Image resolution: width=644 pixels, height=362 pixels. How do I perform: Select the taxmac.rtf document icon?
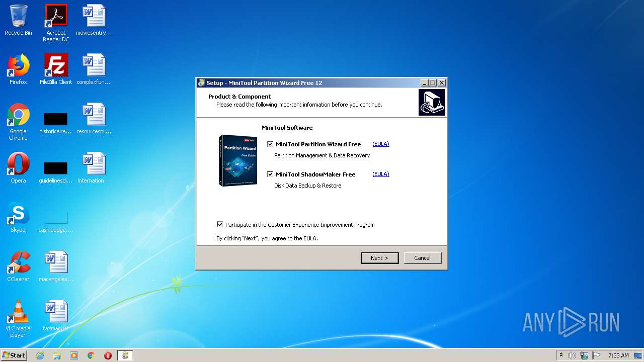click(x=56, y=316)
